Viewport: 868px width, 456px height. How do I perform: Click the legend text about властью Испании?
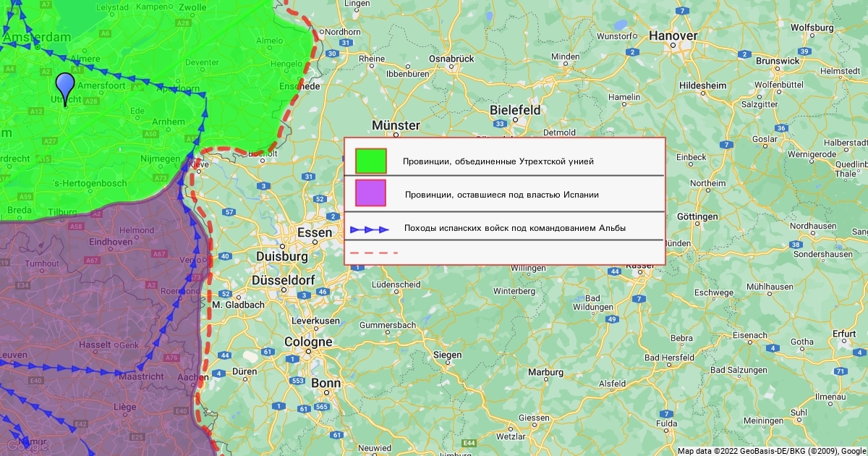501,195
